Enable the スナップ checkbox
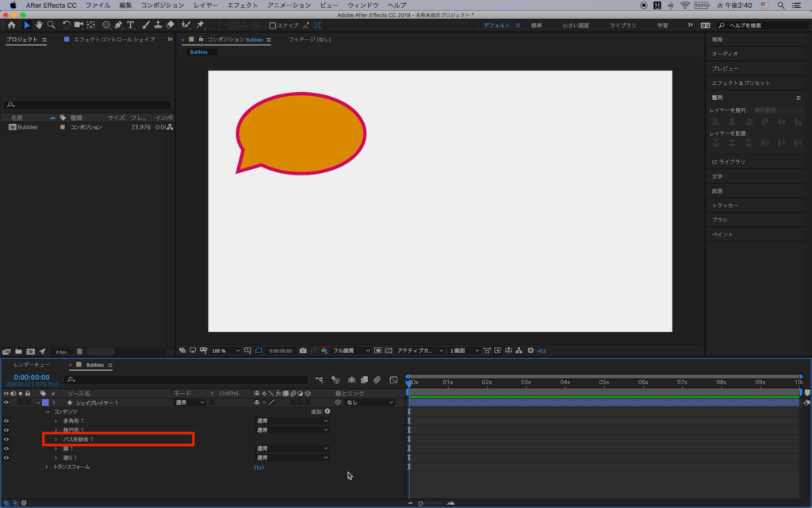812x508 pixels. click(x=273, y=25)
